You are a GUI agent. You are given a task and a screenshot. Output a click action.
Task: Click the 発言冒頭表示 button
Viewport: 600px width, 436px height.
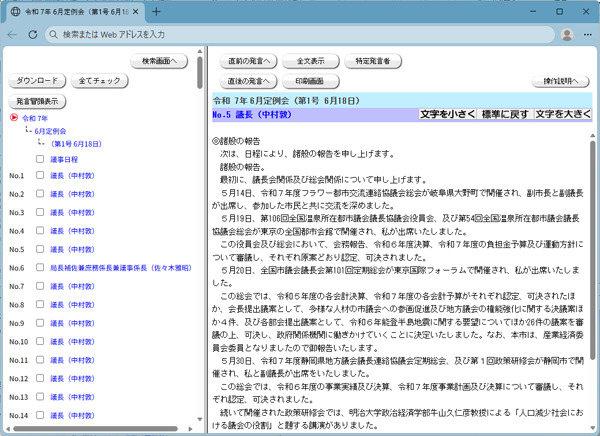tap(37, 101)
